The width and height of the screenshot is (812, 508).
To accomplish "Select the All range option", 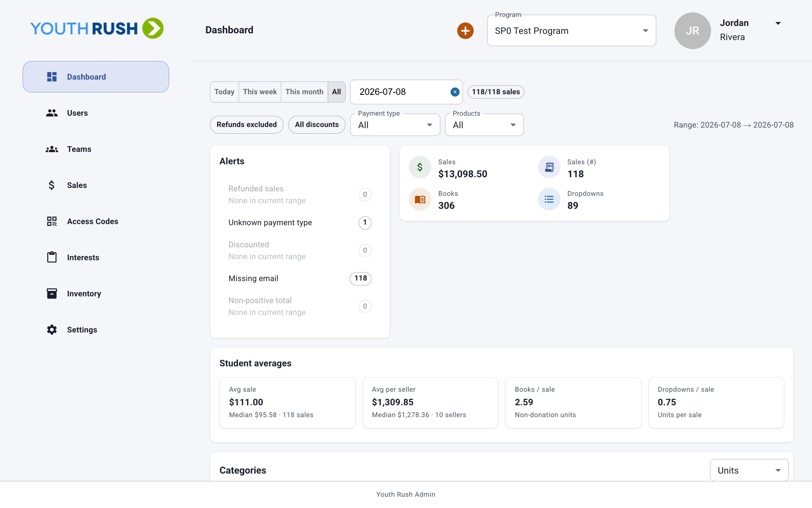I will [337, 92].
